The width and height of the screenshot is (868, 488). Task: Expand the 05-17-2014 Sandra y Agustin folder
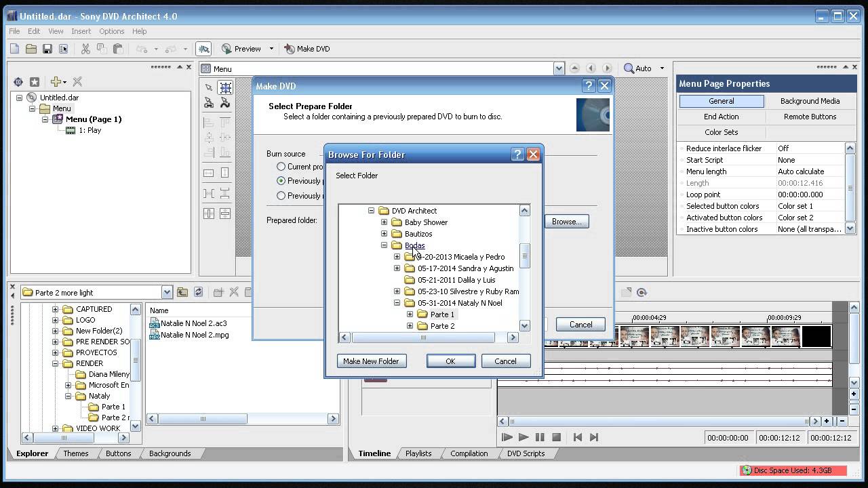point(397,268)
